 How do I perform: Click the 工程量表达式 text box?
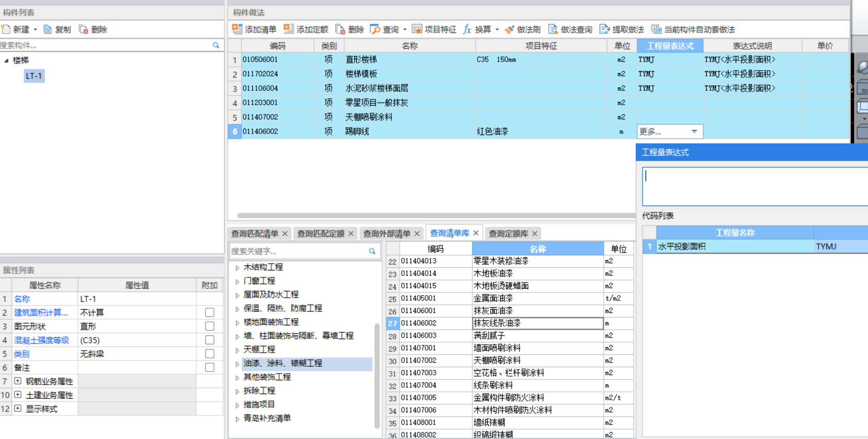[x=755, y=187]
